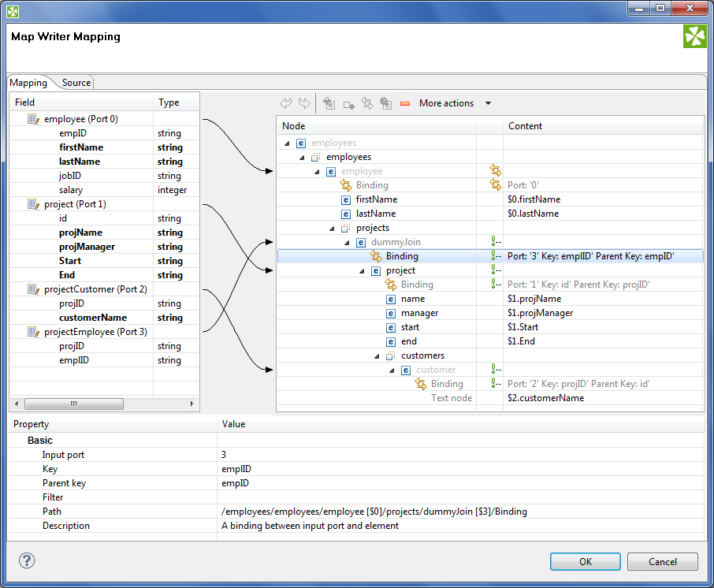Select the Mapping tab
Image resolution: width=714 pixels, height=588 pixels.
[x=28, y=83]
